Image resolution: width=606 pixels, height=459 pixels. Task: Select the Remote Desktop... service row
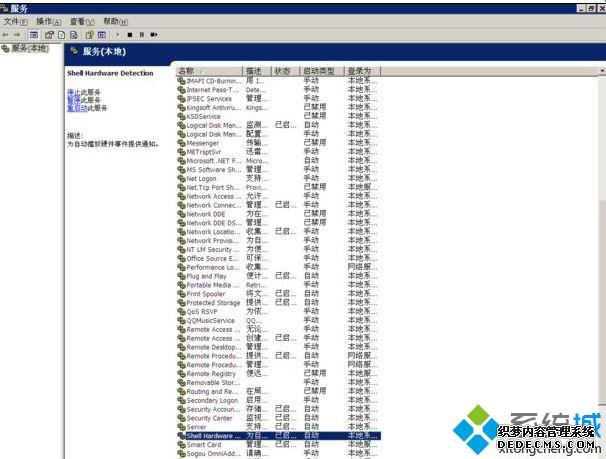coord(279,347)
